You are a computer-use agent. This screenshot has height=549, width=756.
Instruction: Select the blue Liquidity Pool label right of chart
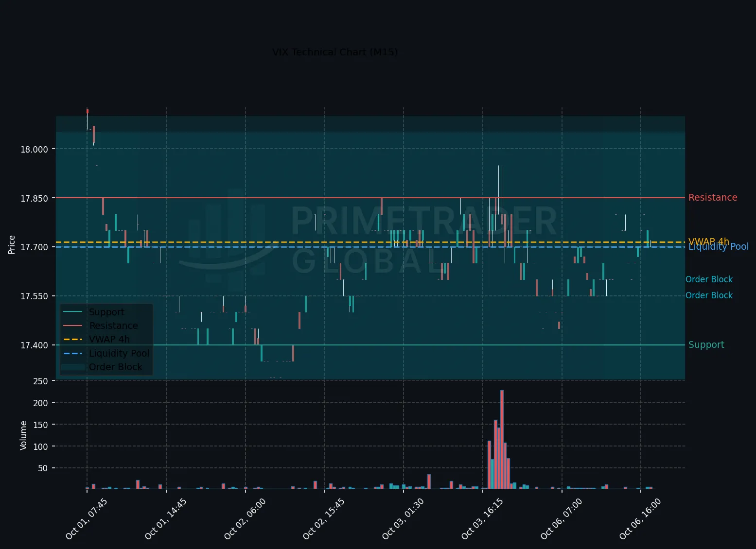[x=719, y=247]
